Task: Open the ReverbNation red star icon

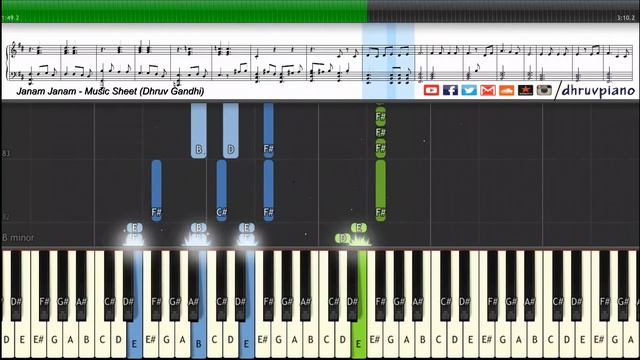Action: pyautogui.click(x=525, y=90)
